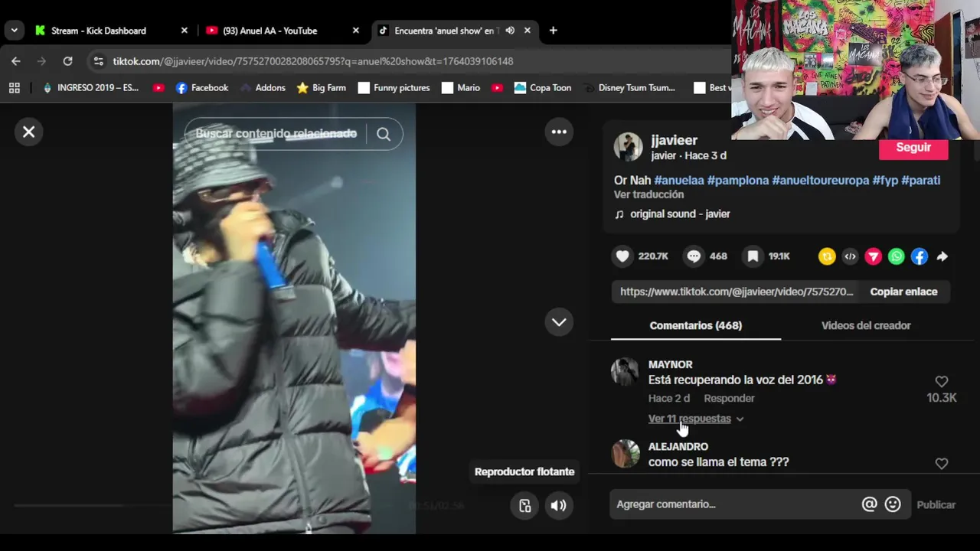Open comments via speech bubble icon
980x551 pixels.
pos(694,256)
